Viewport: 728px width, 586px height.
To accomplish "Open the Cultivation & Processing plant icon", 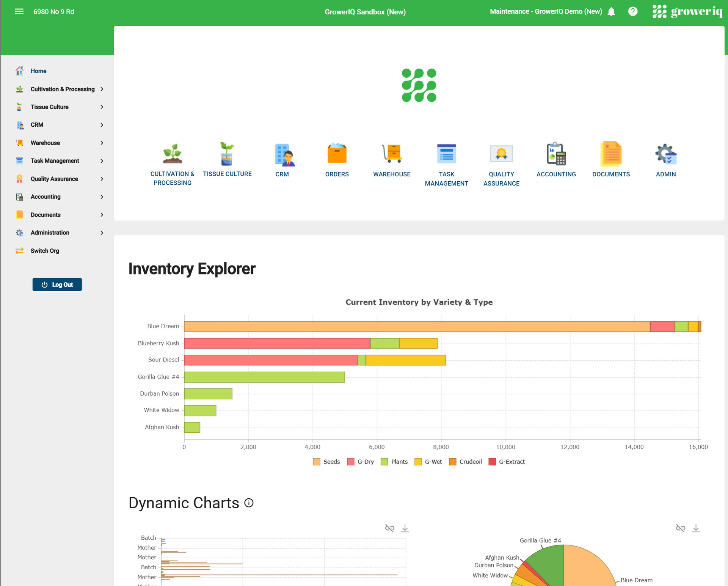I will point(173,154).
